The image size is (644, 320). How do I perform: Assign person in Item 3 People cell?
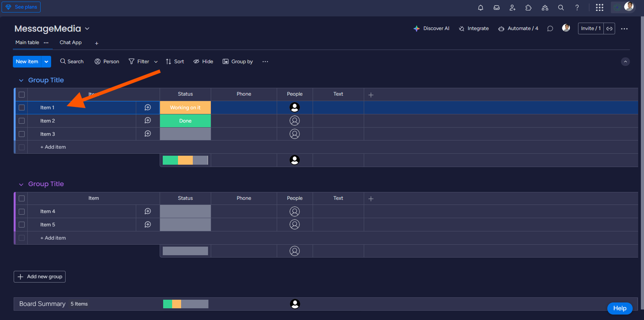click(x=295, y=134)
